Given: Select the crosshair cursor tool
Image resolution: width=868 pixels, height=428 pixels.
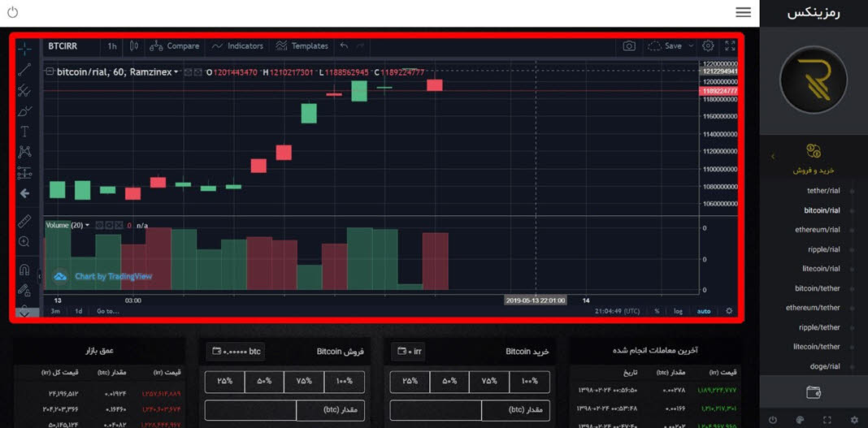Looking at the screenshot, I should pos(24,48).
